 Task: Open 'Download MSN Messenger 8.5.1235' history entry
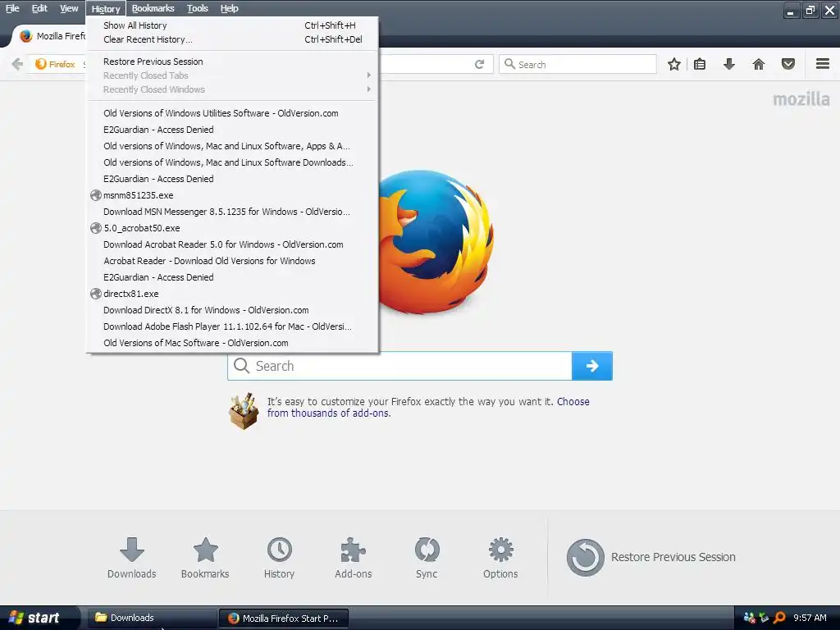[x=232, y=212]
